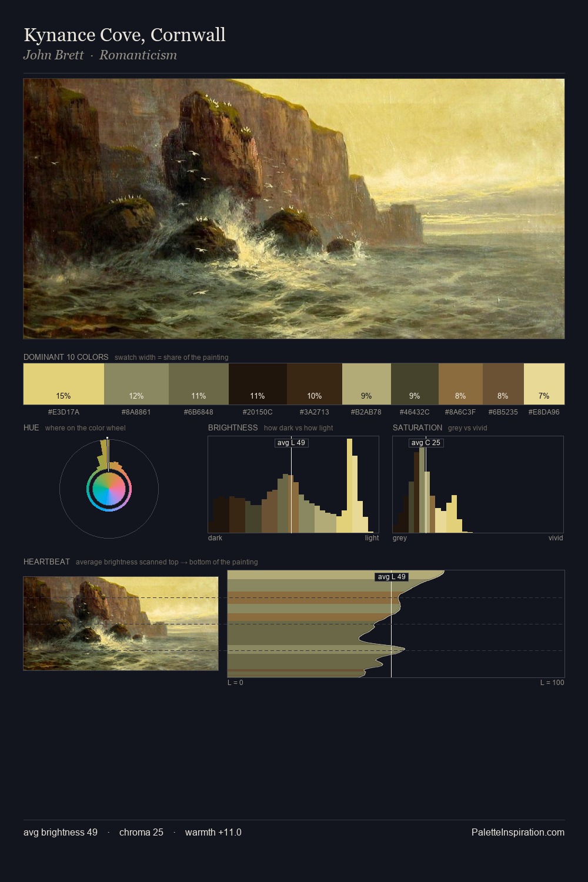The width and height of the screenshot is (588, 882).
Task: Click the brightness histogram chart
Action: coord(293,485)
